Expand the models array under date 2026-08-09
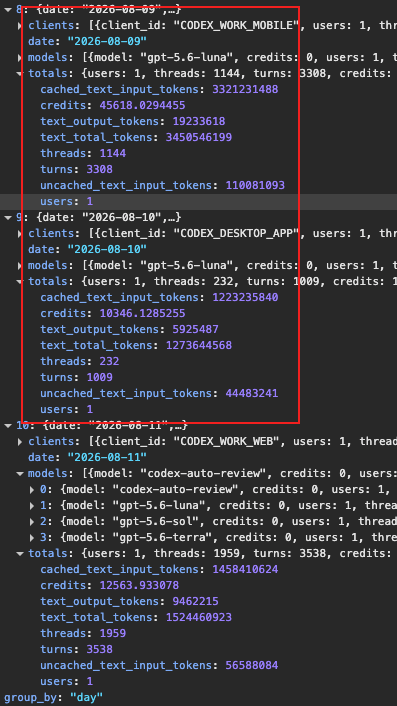 (x=20, y=58)
